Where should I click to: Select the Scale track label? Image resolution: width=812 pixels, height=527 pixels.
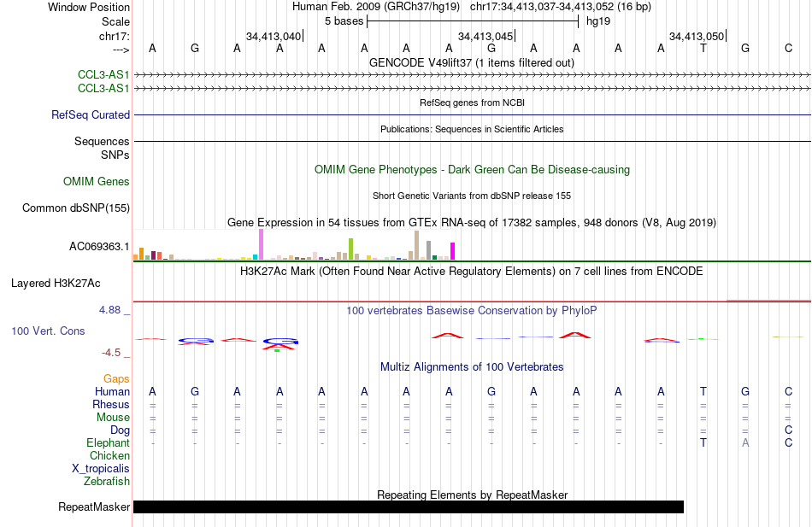[115, 21]
